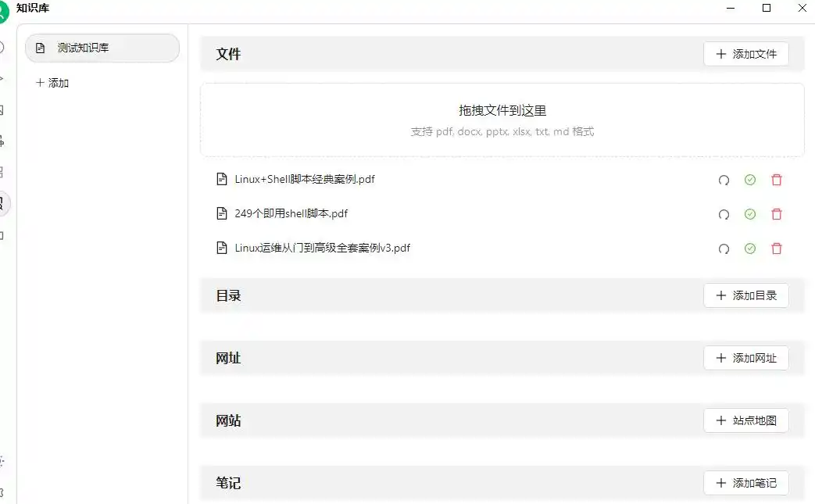Delete Linux运维从门到高级全套案例v3.pdf file
Viewport: 815px width, 504px height.
pyautogui.click(x=777, y=248)
